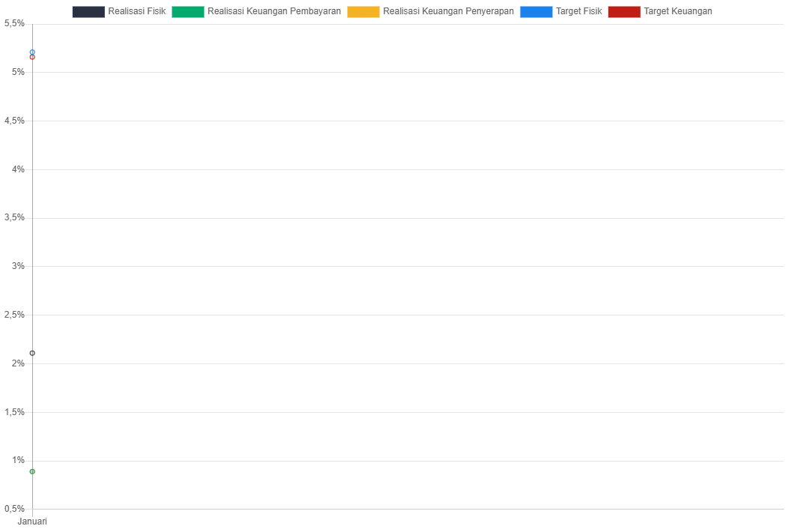
Task: Click the blue Target Fisik legend swatch
Action: coord(536,12)
